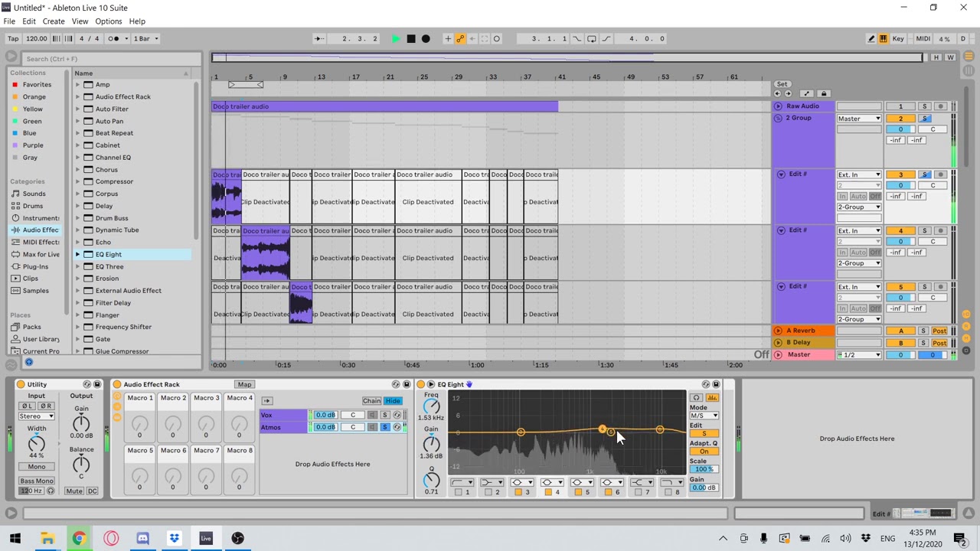The width and height of the screenshot is (980, 551).
Task: Open the Edit menu
Action: point(29,21)
